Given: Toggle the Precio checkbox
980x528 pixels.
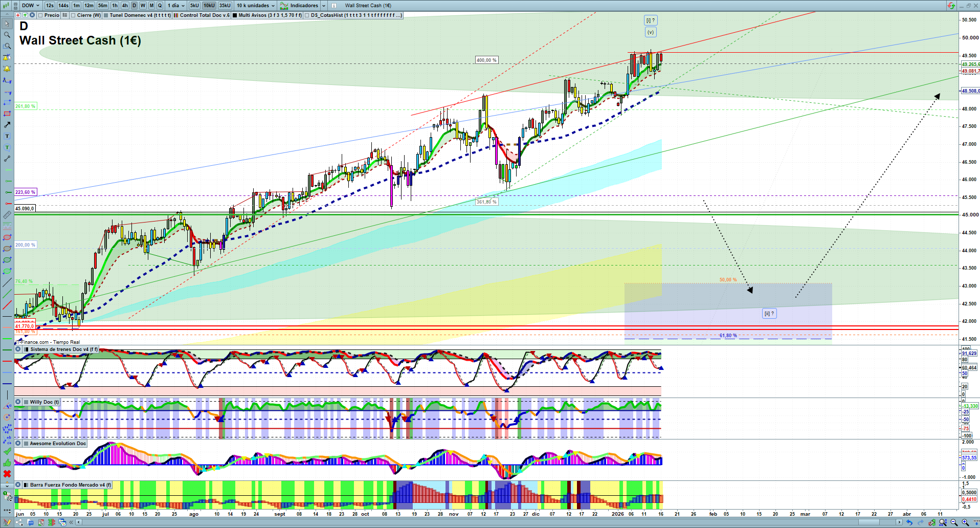Looking at the screenshot, I should [x=40, y=15].
